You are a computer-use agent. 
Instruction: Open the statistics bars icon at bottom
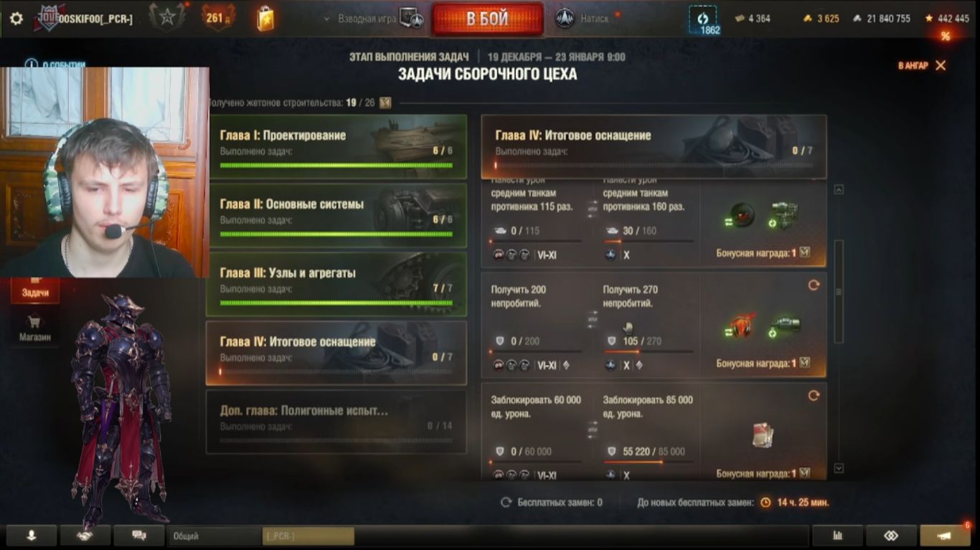click(x=837, y=536)
